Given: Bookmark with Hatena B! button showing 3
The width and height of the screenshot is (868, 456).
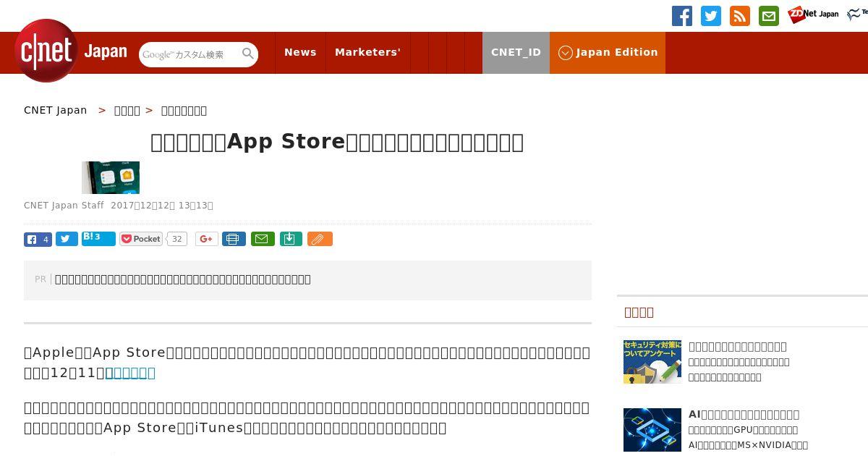Looking at the screenshot, I should click(x=98, y=238).
